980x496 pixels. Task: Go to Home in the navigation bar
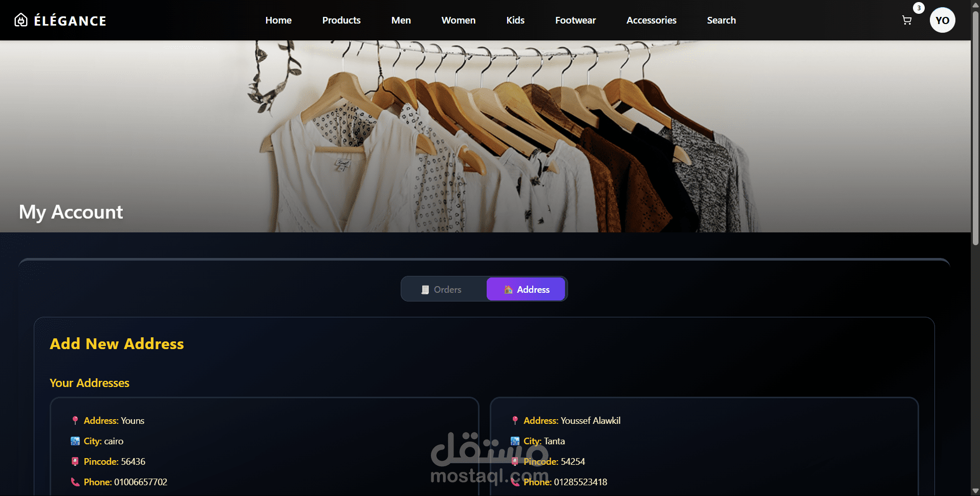click(x=278, y=20)
